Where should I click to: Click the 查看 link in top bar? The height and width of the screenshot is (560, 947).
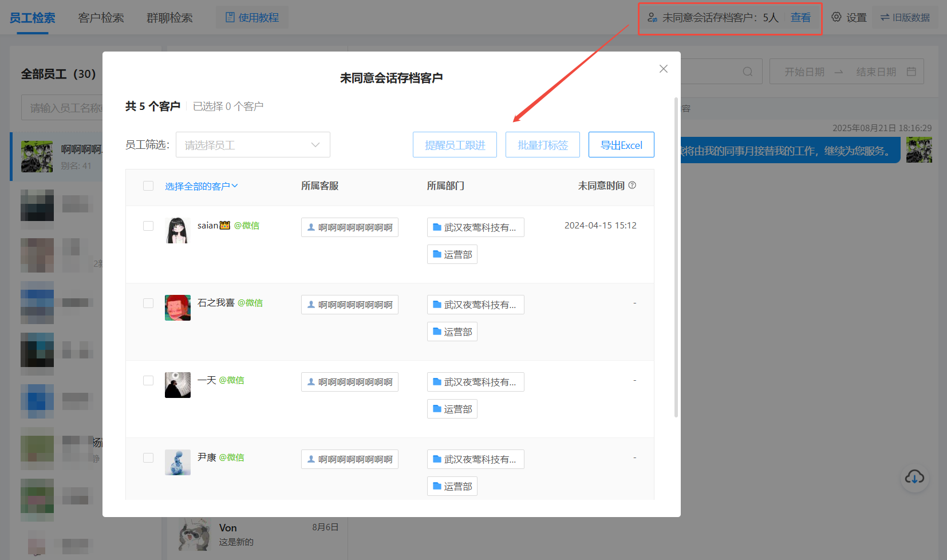800,18
